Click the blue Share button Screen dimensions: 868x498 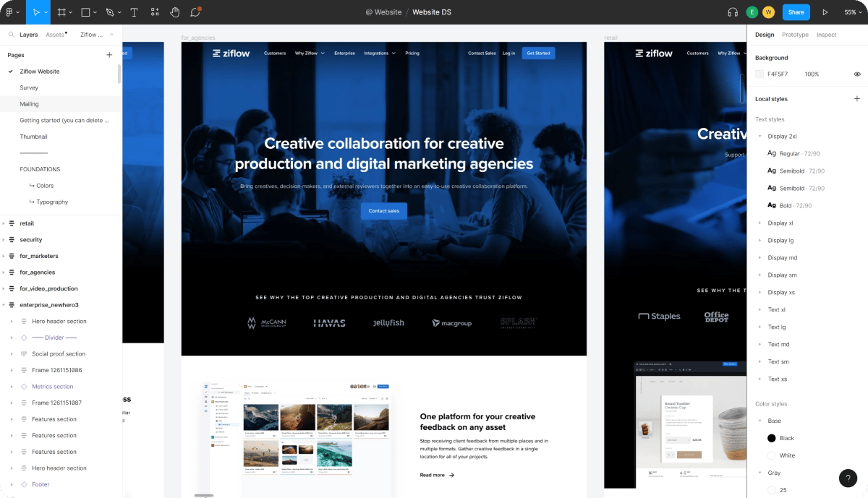pyautogui.click(x=796, y=12)
